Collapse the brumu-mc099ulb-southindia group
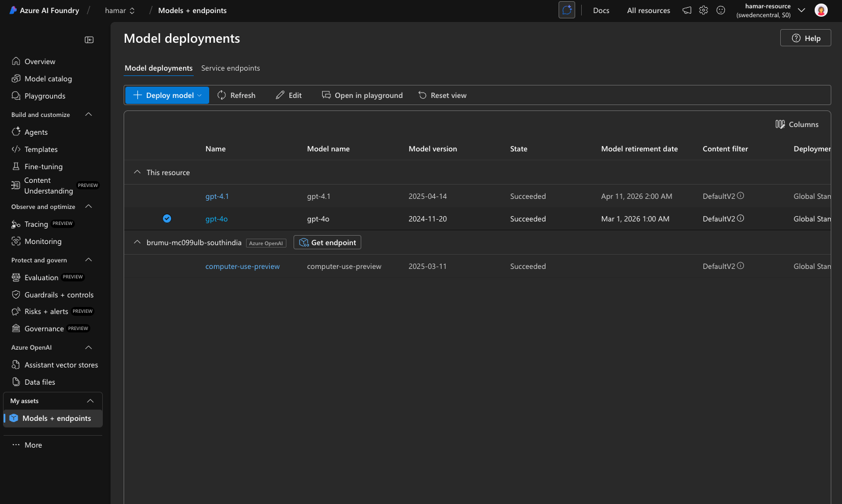 137,242
